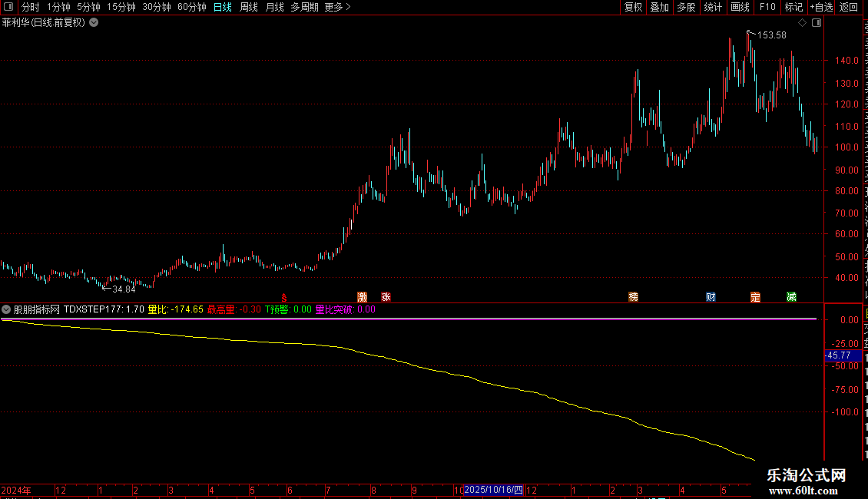This screenshot has width=868, height=499.
Task: Click the 菲利华(日线.前复权) chart title
Action: coord(44,23)
